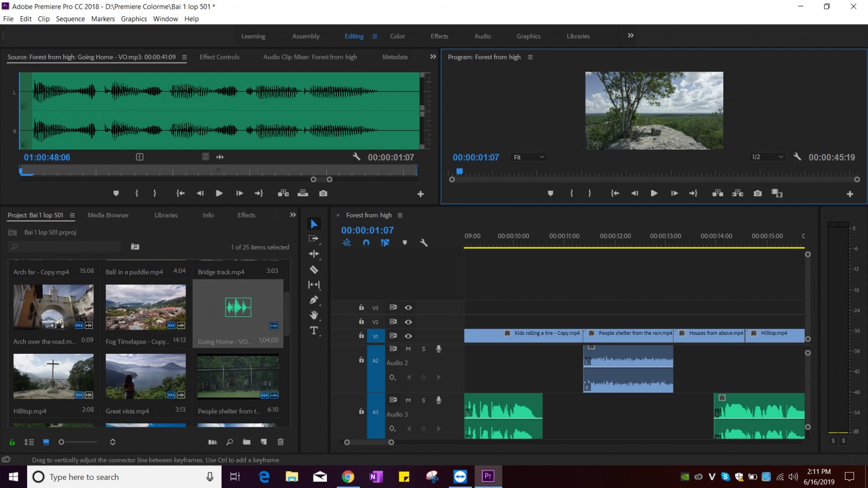Screen dimensions: 868x488
Task: Click the Program monitor Export Frame camera icon
Action: (757, 193)
